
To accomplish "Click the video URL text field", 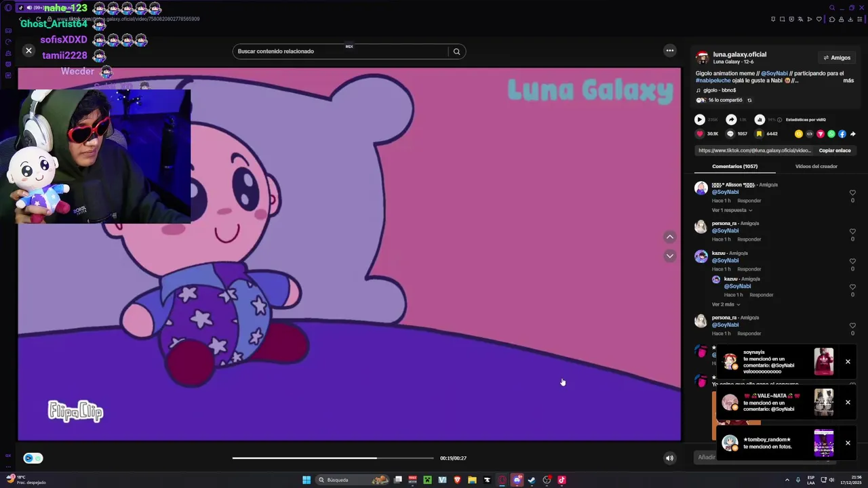I will pyautogui.click(x=753, y=150).
